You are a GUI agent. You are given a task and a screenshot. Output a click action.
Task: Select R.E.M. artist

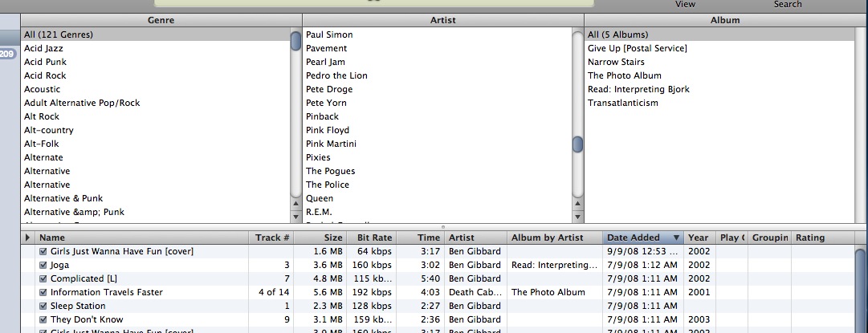tap(438, 212)
